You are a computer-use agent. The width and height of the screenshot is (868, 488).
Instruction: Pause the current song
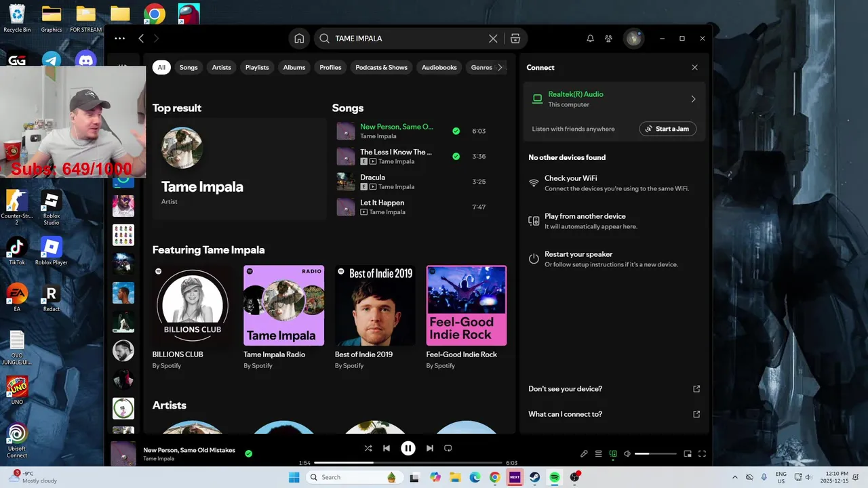tap(408, 448)
